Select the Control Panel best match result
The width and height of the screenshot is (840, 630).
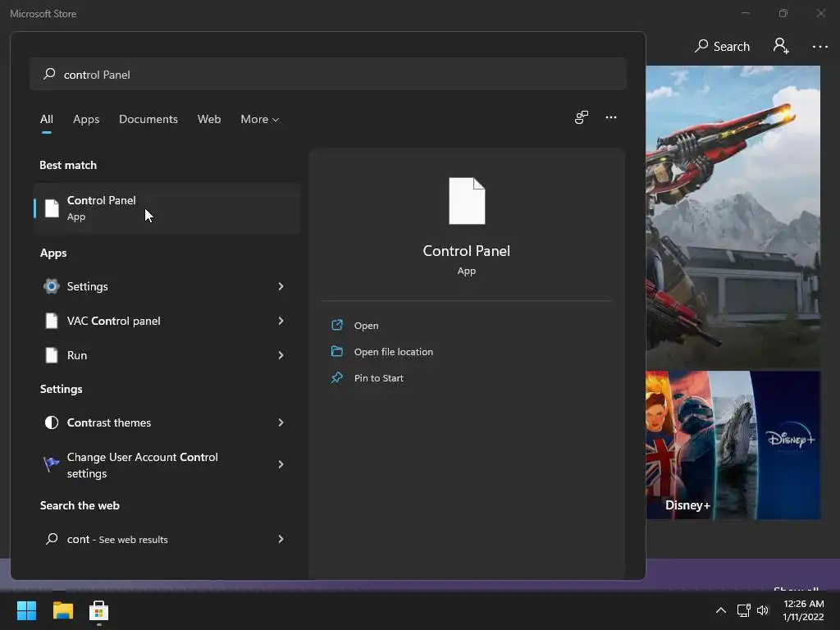click(167, 208)
